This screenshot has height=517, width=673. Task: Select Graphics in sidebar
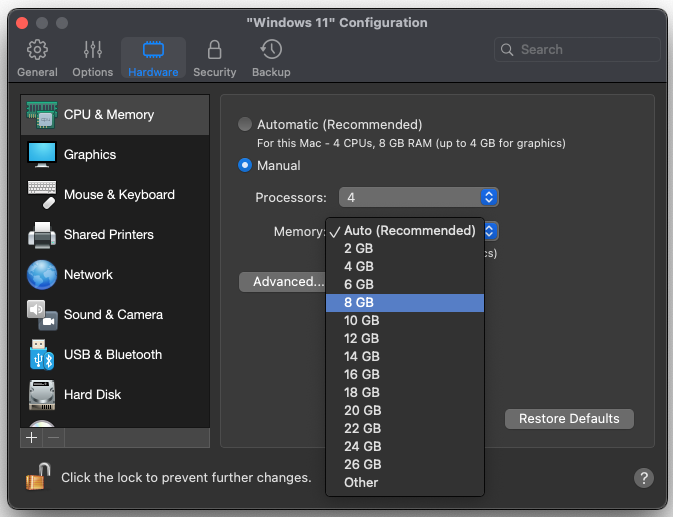click(x=115, y=154)
